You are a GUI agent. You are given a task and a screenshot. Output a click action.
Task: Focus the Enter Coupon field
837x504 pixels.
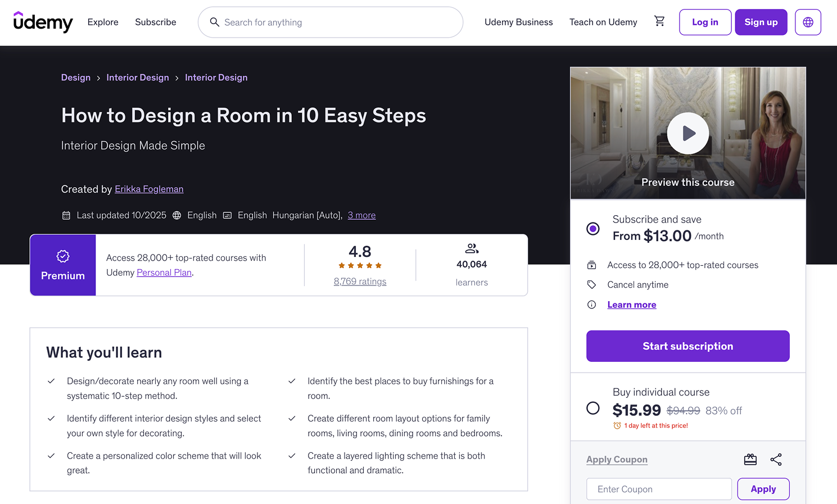pos(659,489)
